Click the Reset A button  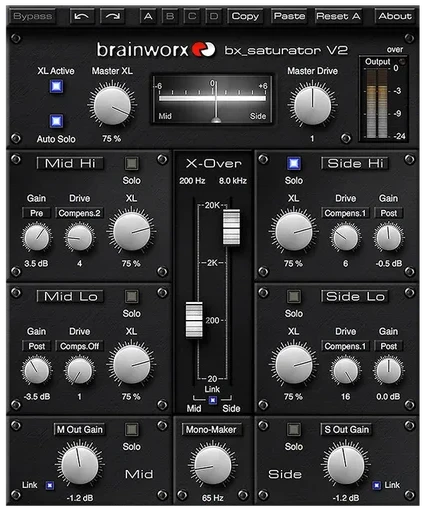[338, 16]
